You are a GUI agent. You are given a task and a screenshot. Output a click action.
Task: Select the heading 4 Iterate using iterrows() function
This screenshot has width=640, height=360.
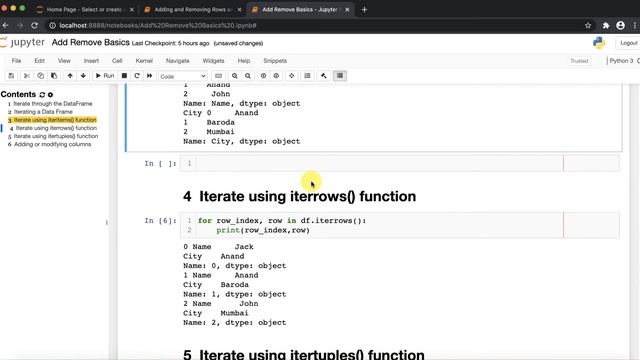300,196
